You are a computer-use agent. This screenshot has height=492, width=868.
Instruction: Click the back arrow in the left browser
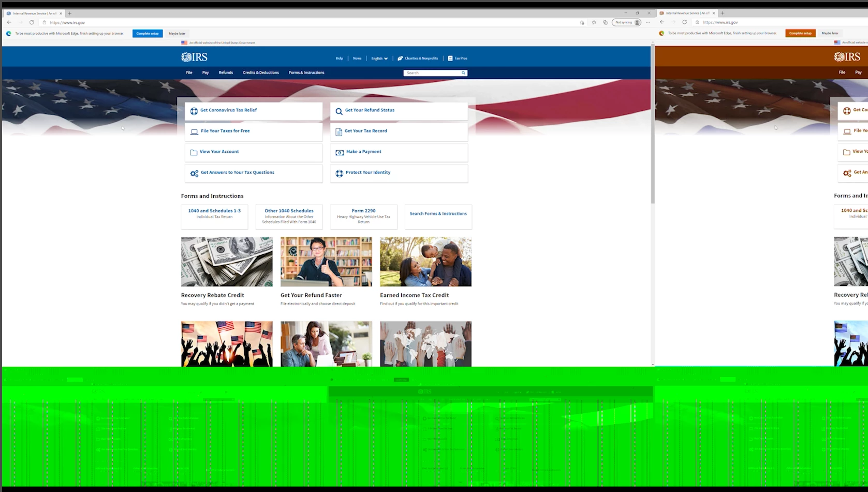[9, 22]
